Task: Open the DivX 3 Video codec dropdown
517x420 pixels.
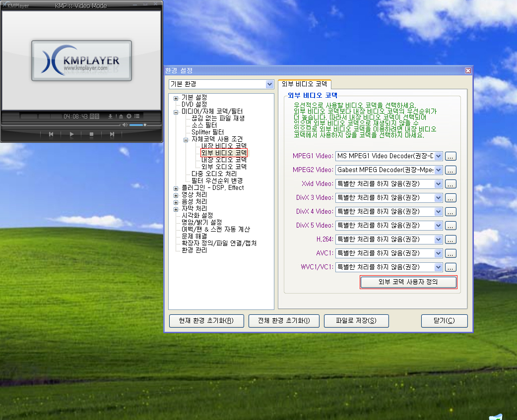Action: (438, 198)
